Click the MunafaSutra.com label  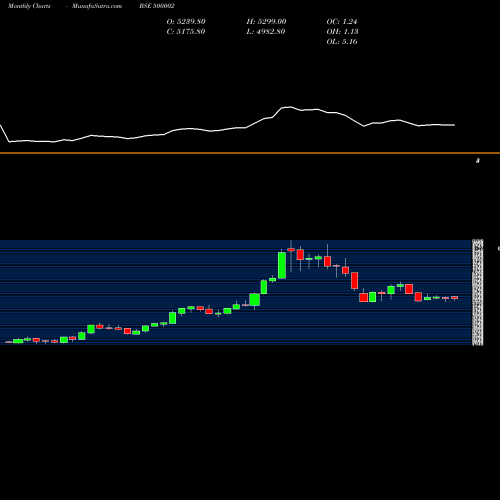point(97,6)
